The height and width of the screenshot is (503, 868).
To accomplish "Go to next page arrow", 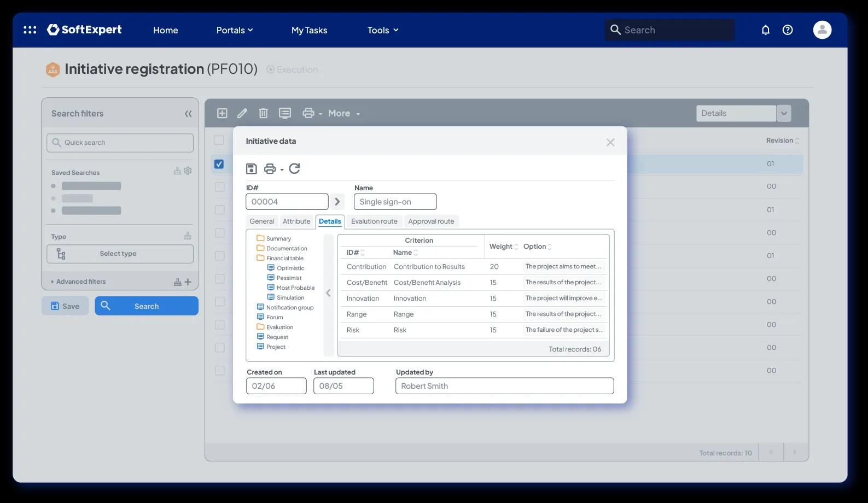I will pyautogui.click(x=795, y=452).
